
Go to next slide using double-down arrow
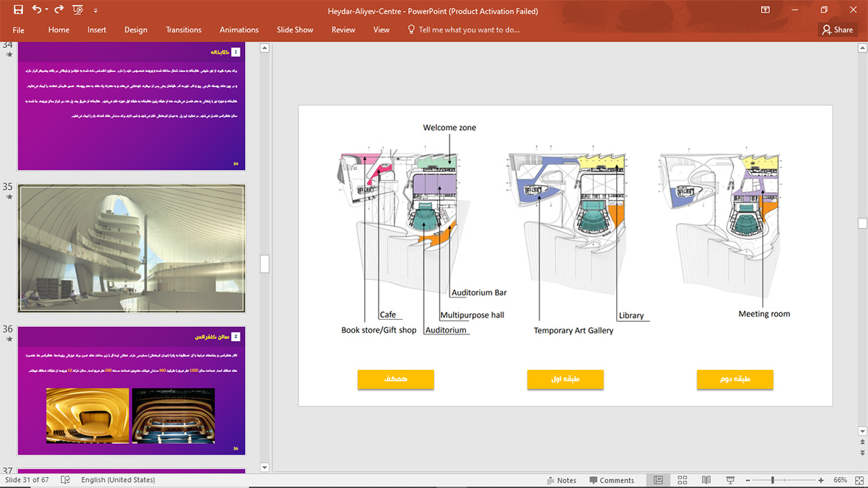(x=862, y=453)
